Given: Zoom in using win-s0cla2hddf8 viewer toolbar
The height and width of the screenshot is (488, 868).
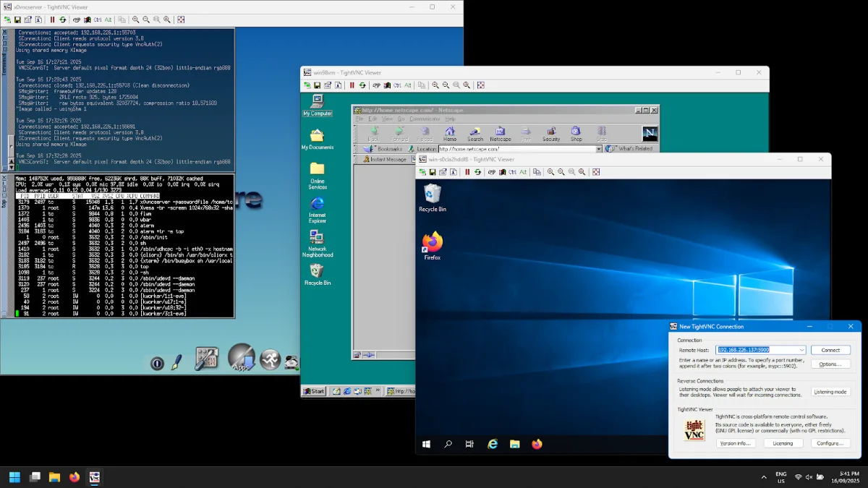Looking at the screenshot, I should (x=550, y=172).
